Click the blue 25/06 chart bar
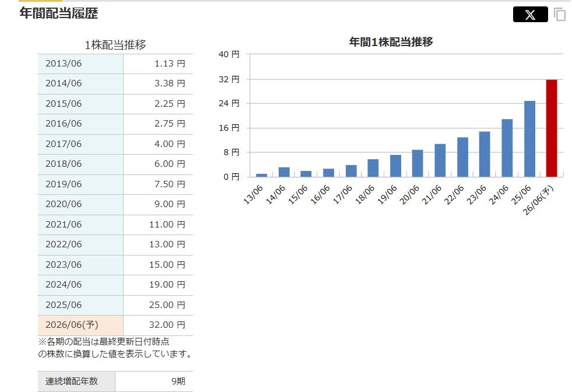 coord(529,139)
